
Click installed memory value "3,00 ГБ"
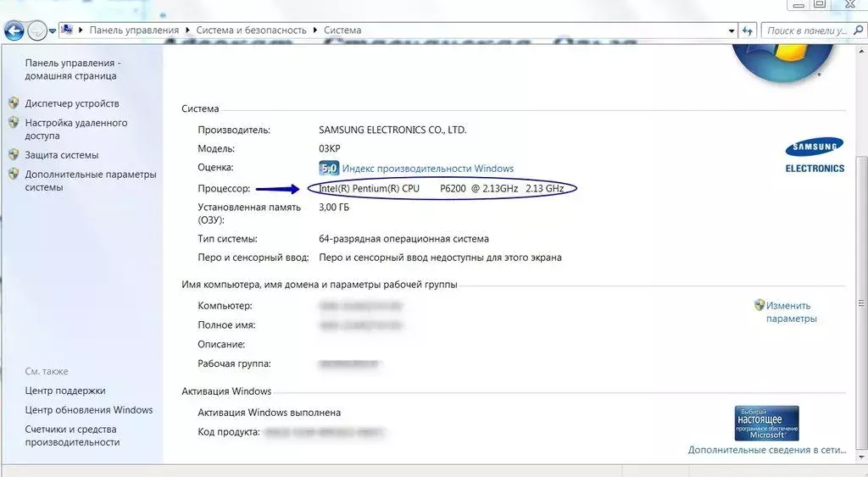334,208
